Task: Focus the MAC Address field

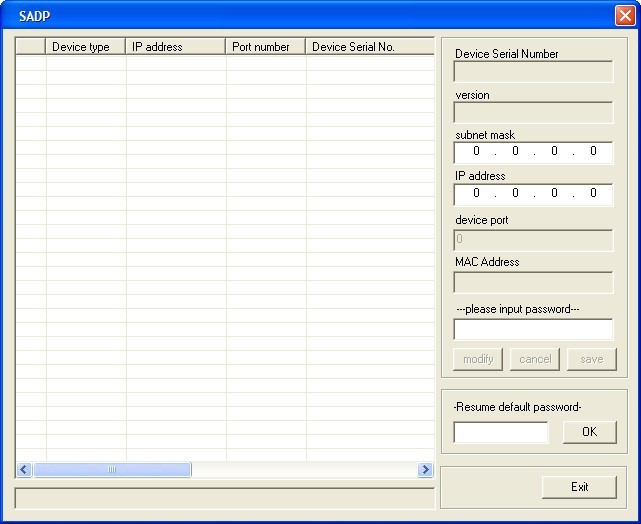Action: pyautogui.click(x=533, y=282)
